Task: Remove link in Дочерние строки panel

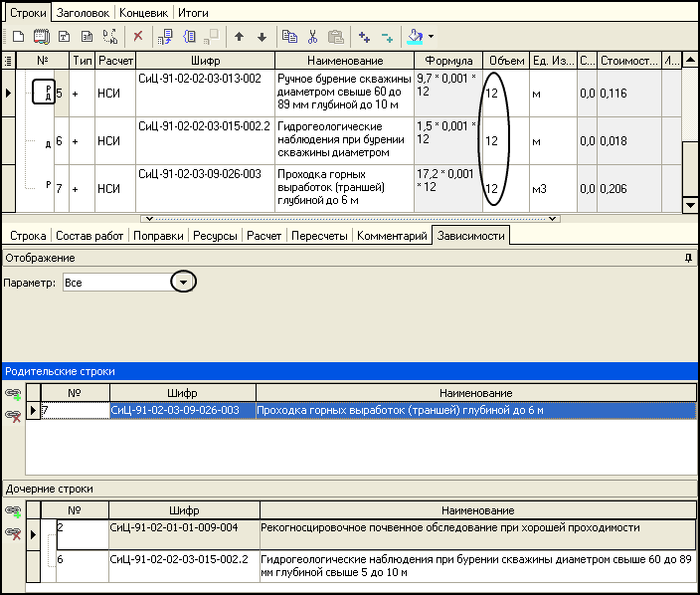Action: click(x=13, y=533)
